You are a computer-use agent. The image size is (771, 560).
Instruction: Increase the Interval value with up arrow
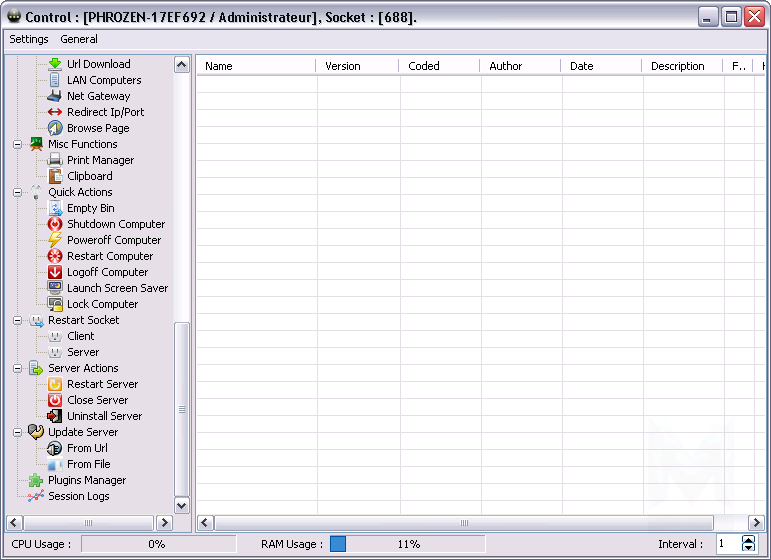click(x=749, y=540)
